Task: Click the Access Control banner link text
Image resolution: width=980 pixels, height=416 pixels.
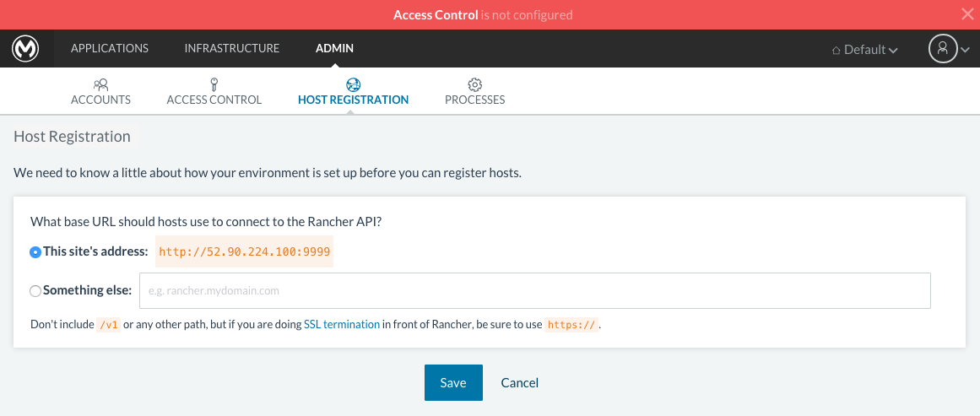Action: pyautogui.click(x=436, y=14)
